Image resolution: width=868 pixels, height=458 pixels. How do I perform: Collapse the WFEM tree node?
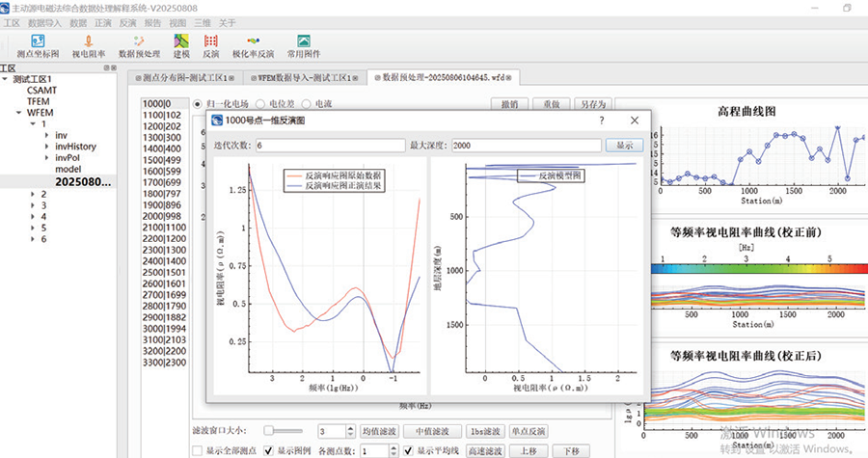click(18, 112)
